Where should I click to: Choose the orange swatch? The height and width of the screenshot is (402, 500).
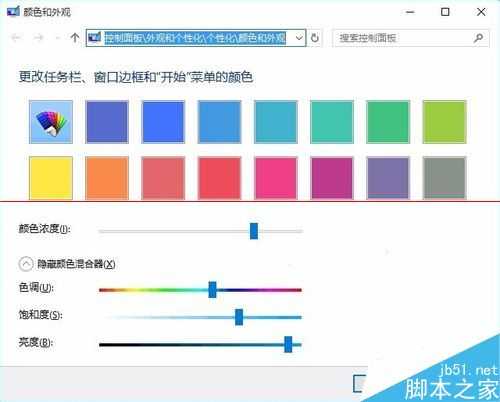pos(107,178)
